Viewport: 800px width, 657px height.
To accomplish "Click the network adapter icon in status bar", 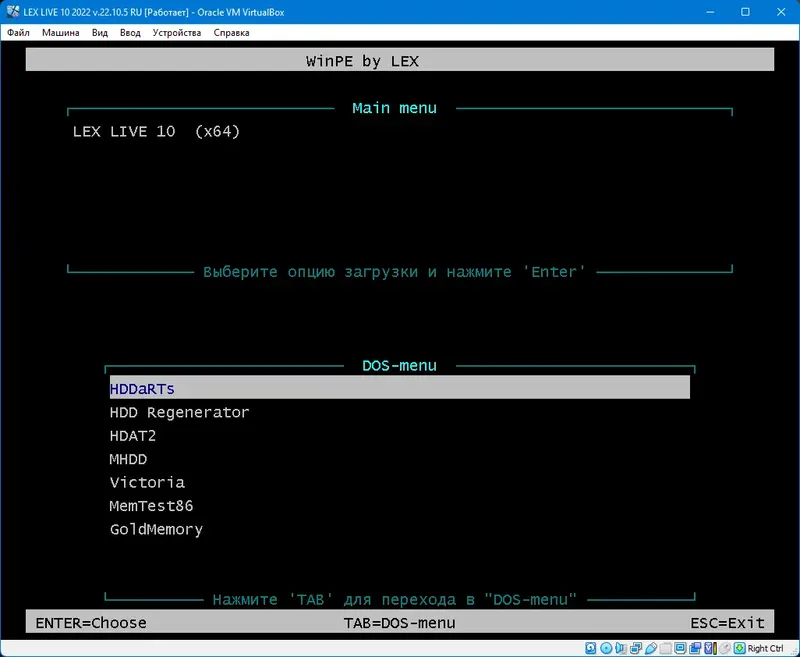I will (x=636, y=648).
